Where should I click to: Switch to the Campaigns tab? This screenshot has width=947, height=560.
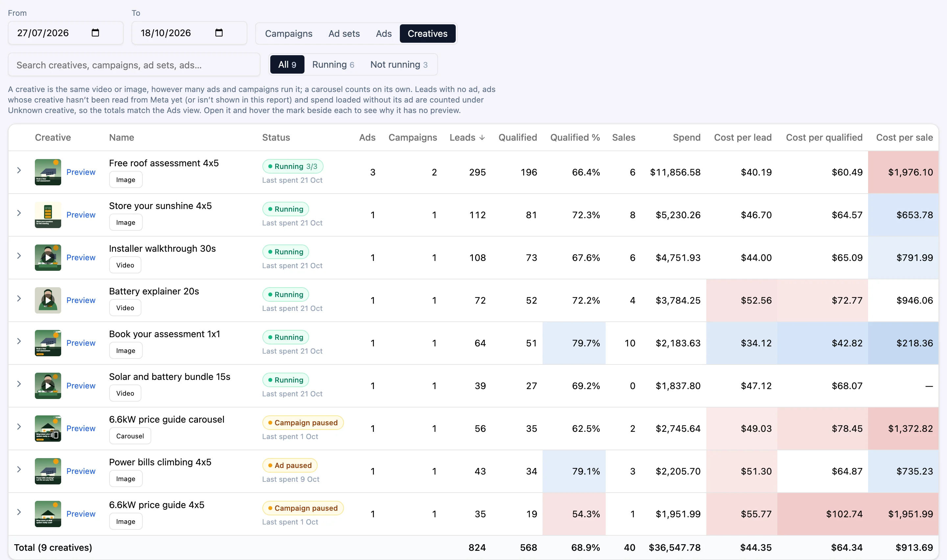tap(289, 34)
